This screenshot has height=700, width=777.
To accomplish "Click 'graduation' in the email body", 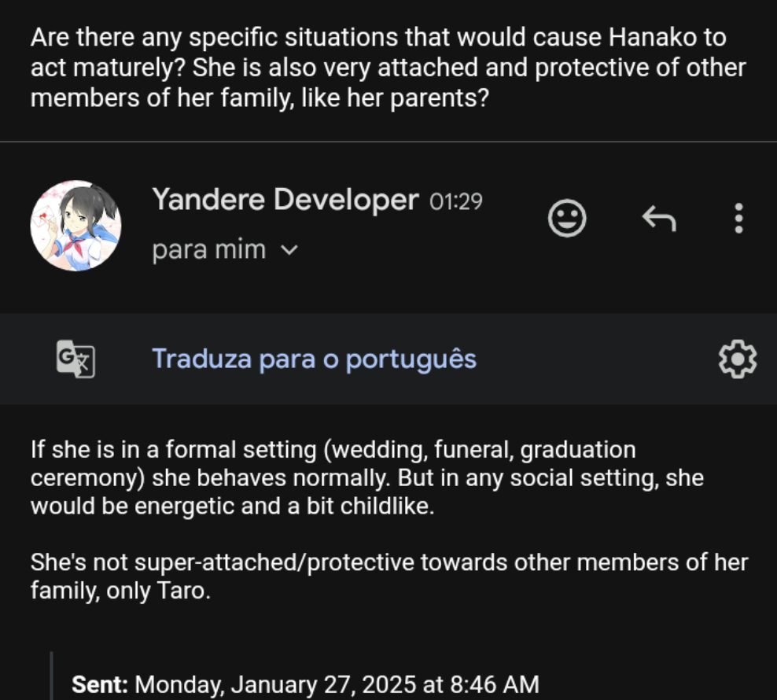I will [x=578, y=450].
